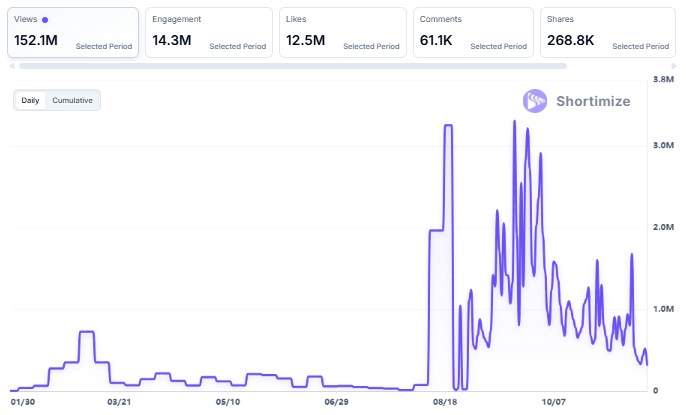Click the purple dot beside Views
686x415 pixels.
coord(45,20)
